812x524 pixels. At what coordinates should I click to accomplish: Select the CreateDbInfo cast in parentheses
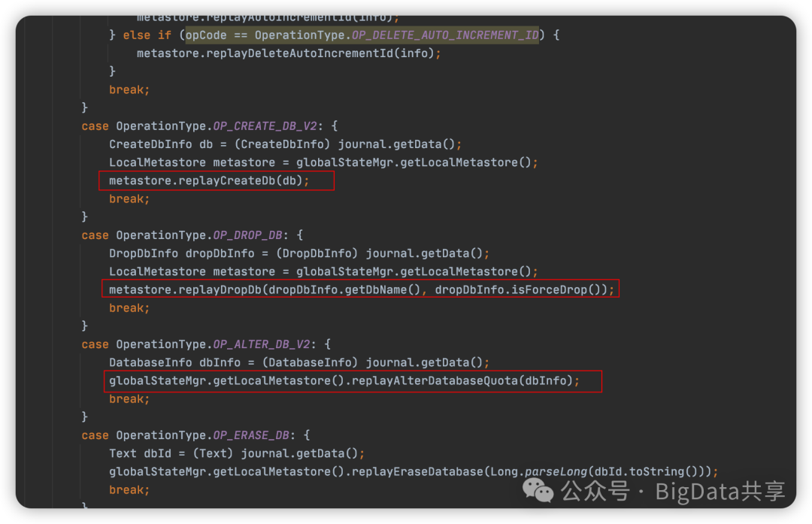pos(282,144)
